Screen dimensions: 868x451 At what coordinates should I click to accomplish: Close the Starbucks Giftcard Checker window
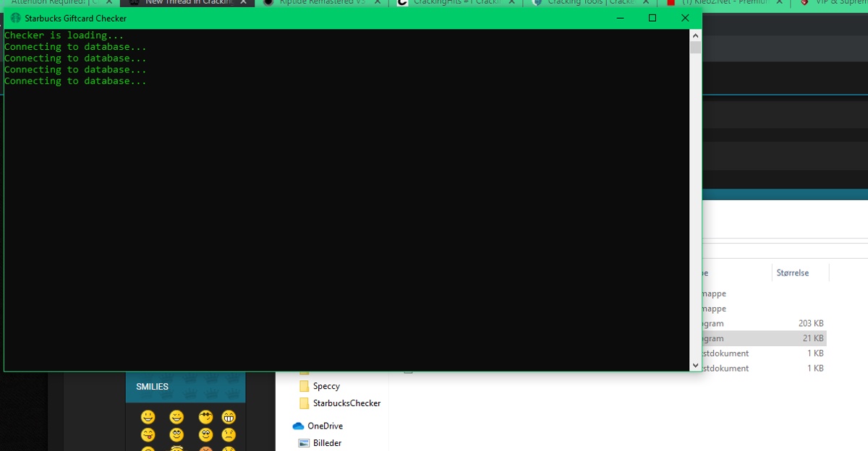(x=685, y=18)
